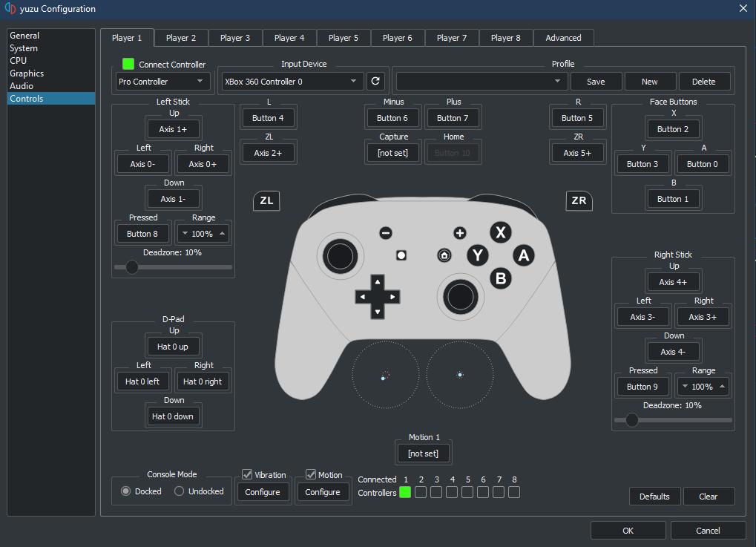Click the left analog stick on controller
Image resolution: width=756 pixels, height=547 pixels.
pos(341,256)
